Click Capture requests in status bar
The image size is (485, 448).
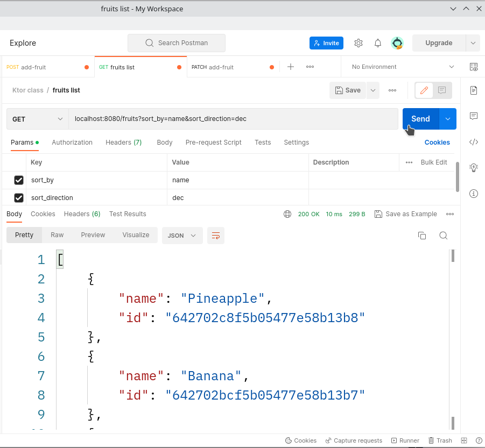click(354, 440)
